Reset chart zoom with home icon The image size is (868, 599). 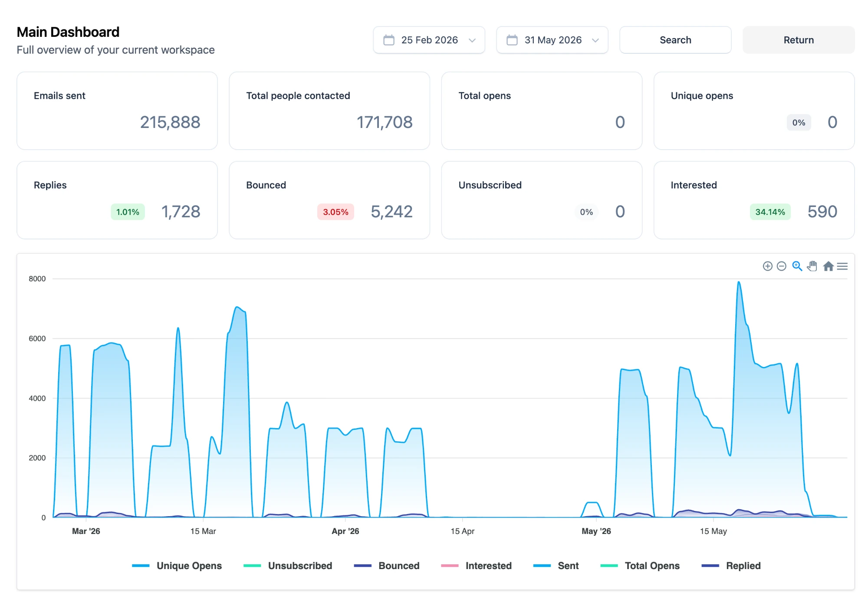828,266
